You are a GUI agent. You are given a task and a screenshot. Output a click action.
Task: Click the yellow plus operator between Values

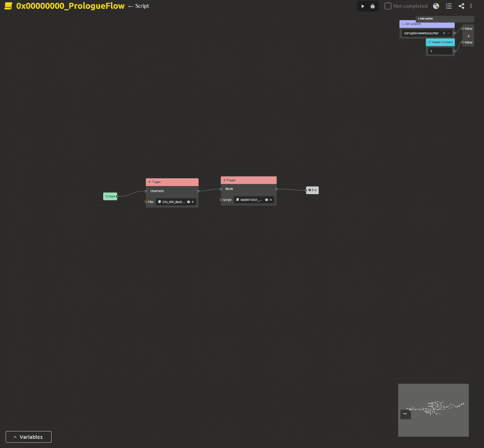[468, 36]
